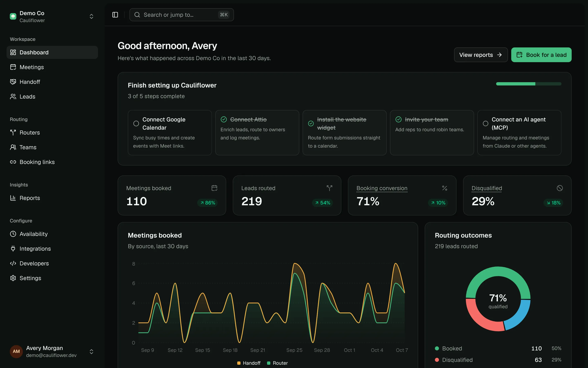Click the Dashboard grid icon
Screen dimensions: 588x368
(x=13, y=52)
